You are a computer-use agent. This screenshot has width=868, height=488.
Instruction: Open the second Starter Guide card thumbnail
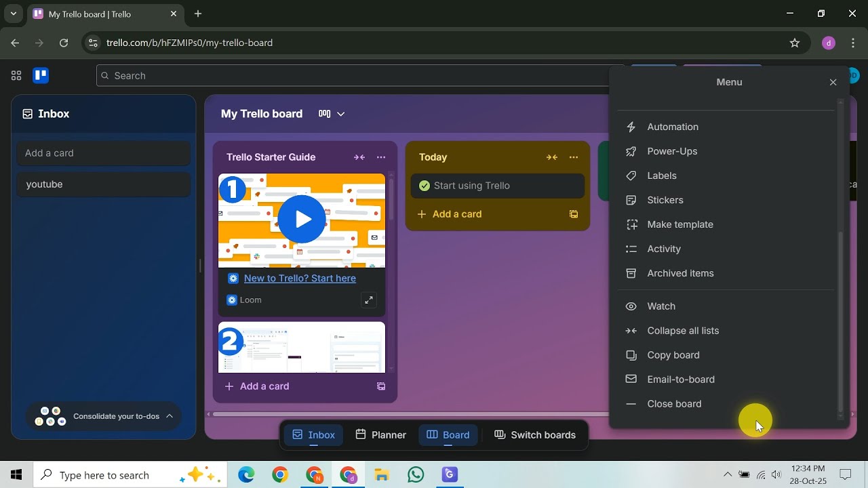pos(302,347)
